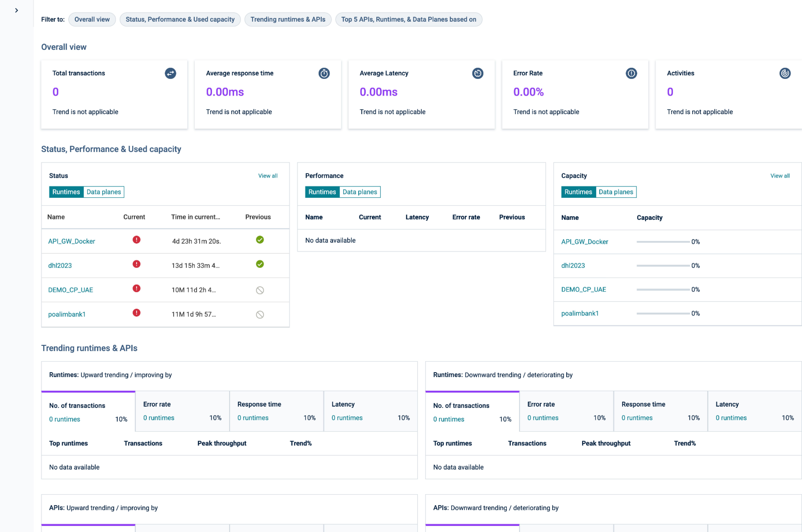Image resolution: width=802 pixels, height=532 pixels.
Task: Click Total transactions value 0
Action: point(56,92)
